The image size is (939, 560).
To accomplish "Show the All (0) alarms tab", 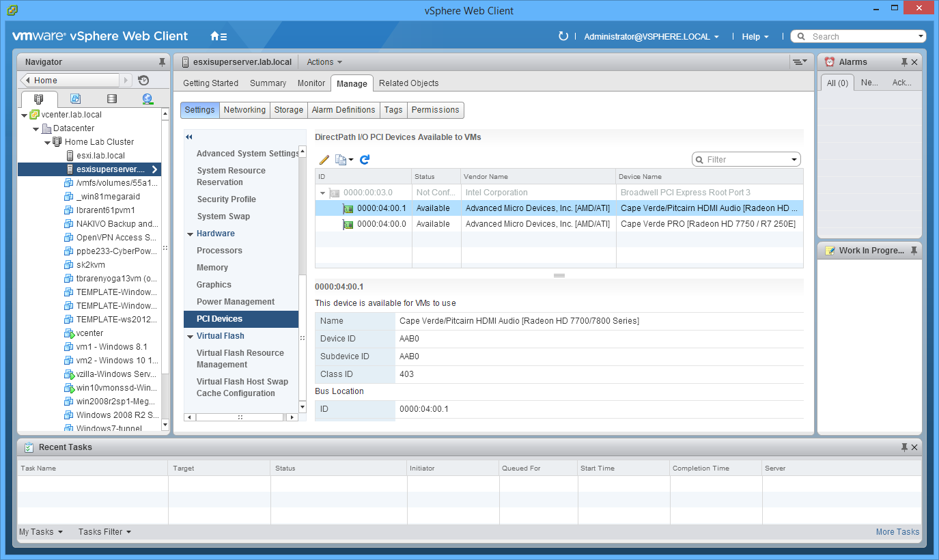I will [x=837, y=83].
